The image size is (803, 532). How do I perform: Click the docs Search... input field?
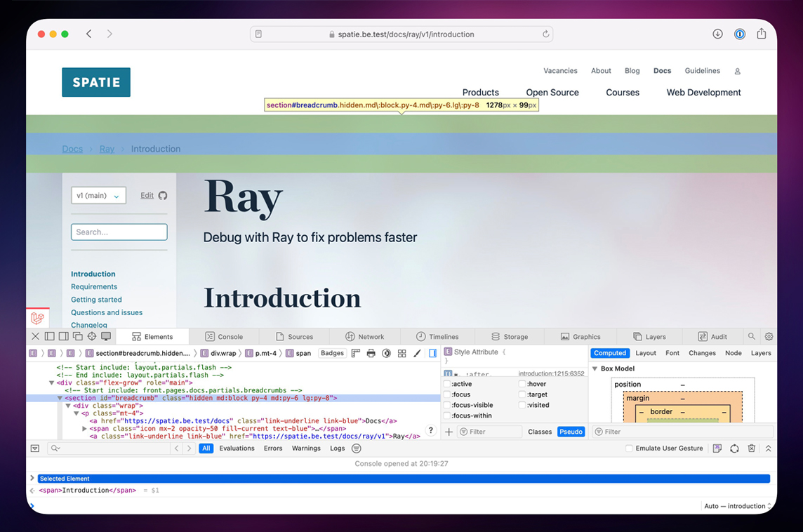tap(119, 232)
